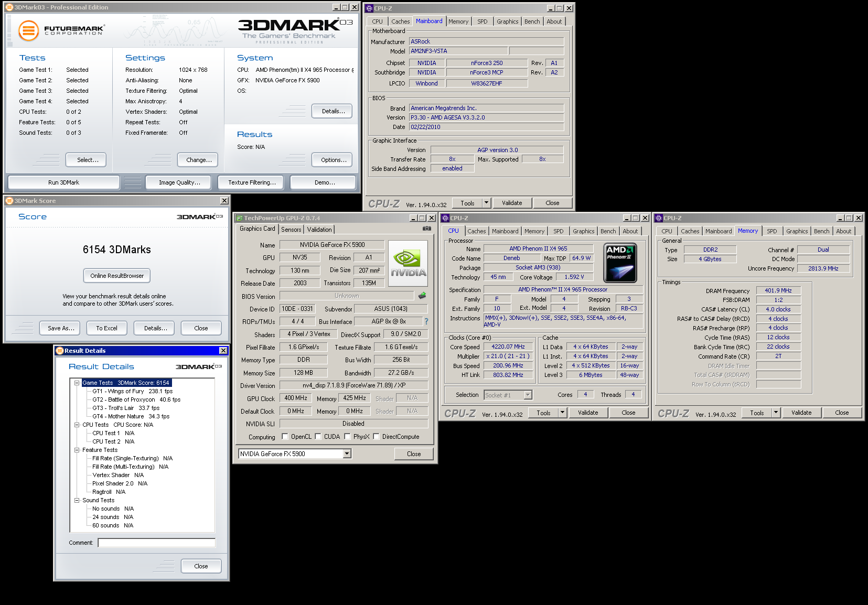Click the GPU-Z screenshot camera icon
This screenshot has width=868, height=605.
click(x=427, y=229)
